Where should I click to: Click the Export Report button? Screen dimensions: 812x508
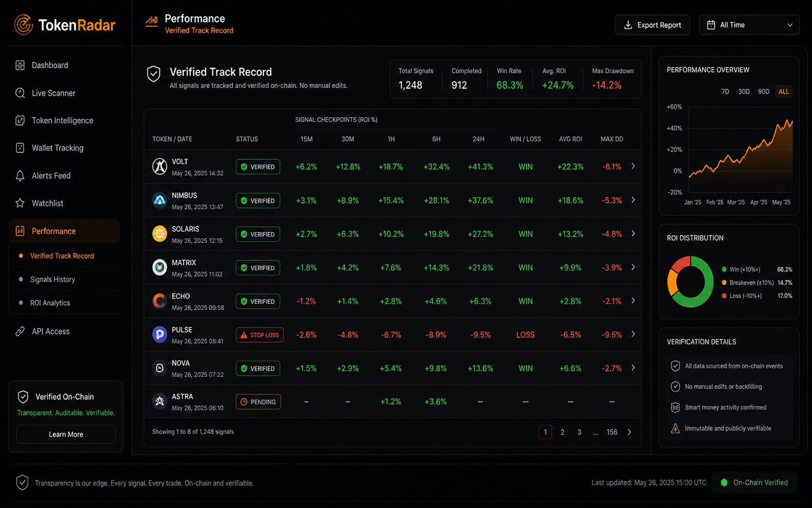click(x=652, y=25)
